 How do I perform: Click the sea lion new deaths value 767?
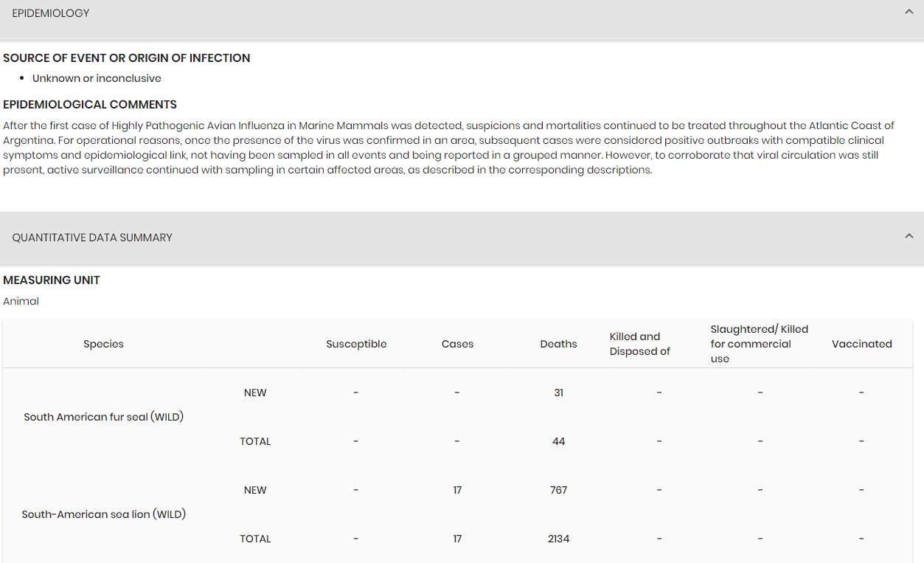tap(558, 490)
